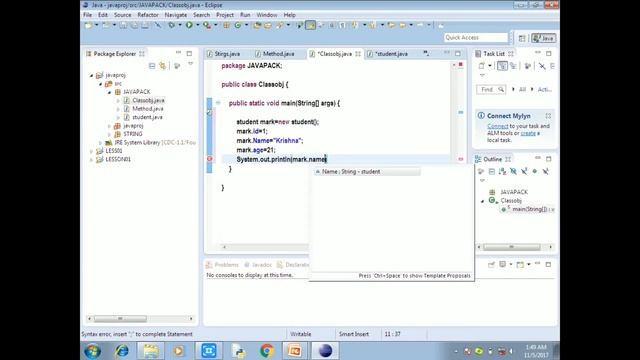640x360 pixels.
Task: Click the Run External Tools icon
Action: 207,25
